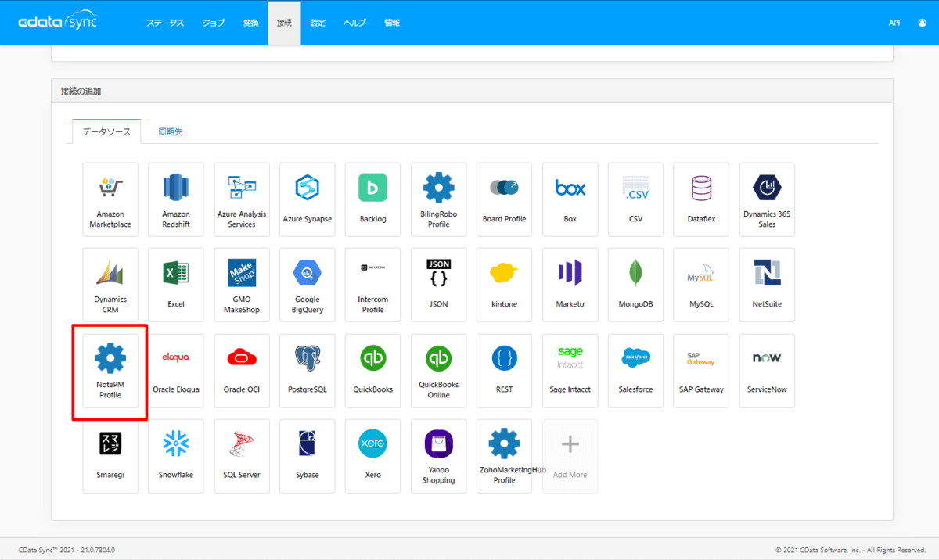The image size is (939, 560).
Task: Pick the QuickBooks desktop connector
Action: [x=373, y=371]
